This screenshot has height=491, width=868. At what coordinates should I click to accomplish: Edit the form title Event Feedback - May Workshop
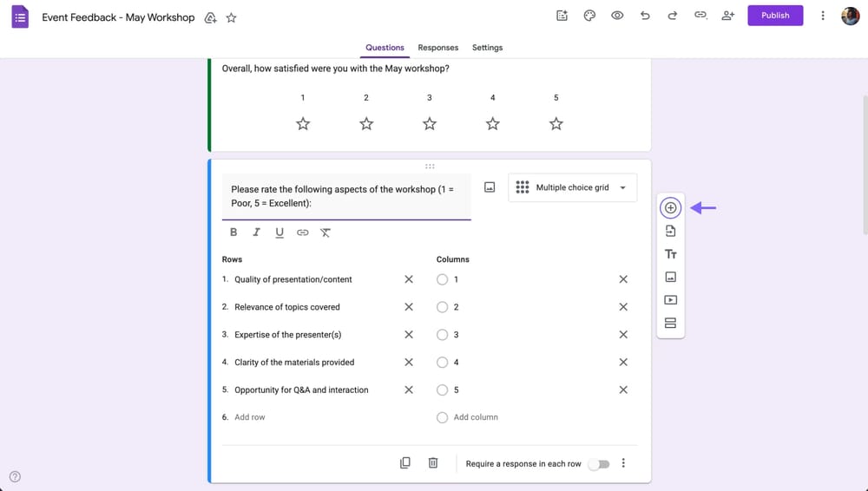(118, 17)
